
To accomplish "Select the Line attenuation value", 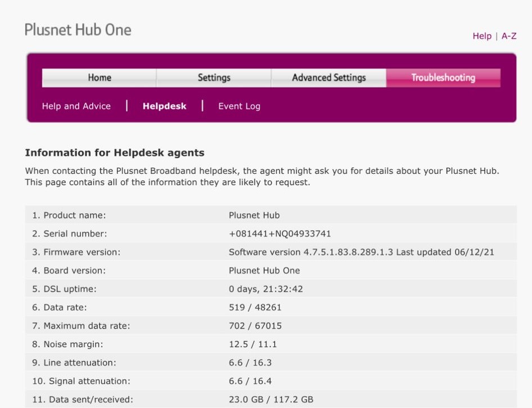I will click(249, 362).
